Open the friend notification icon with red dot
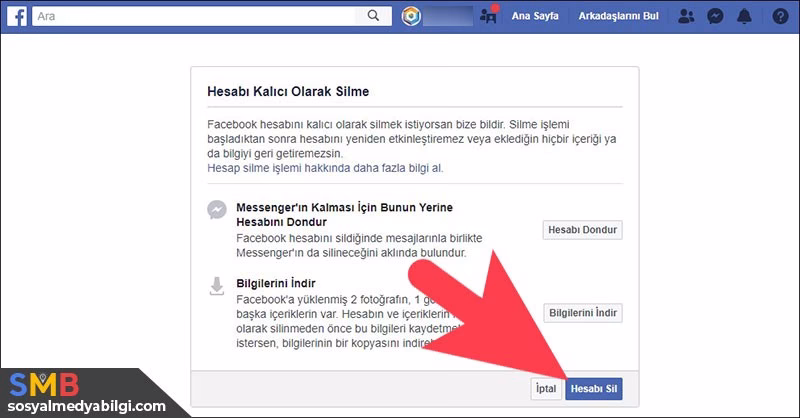The image size is (800, 418). [488, 16]
